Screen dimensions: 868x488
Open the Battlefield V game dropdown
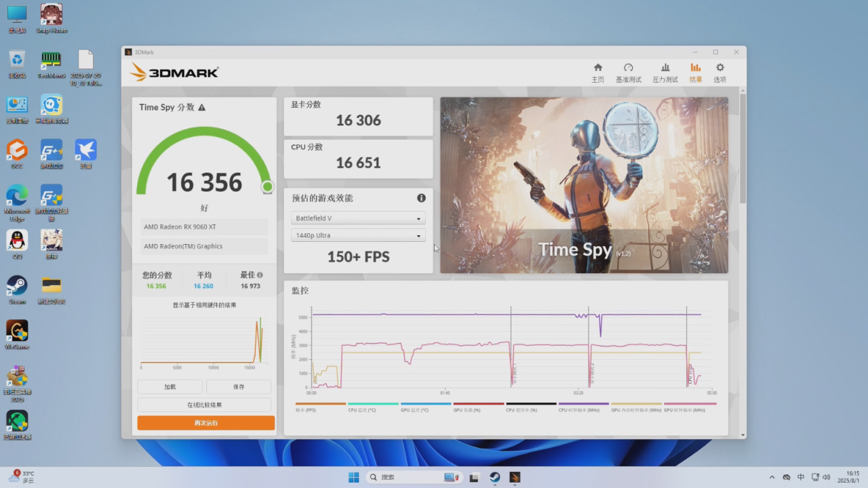tap(358, 218)
